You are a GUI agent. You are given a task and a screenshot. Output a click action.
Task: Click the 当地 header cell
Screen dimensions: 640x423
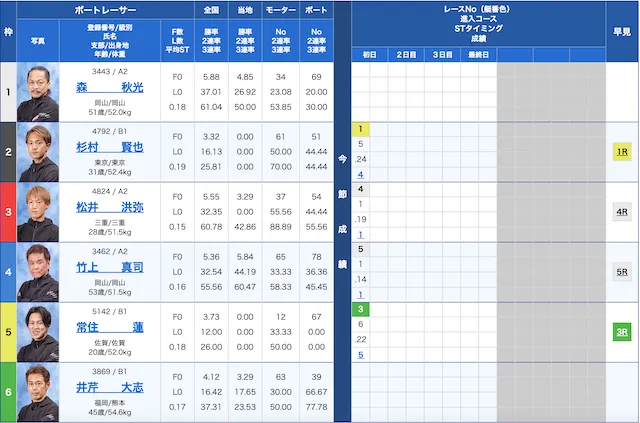pyautogui.click(x=245, y=10)
